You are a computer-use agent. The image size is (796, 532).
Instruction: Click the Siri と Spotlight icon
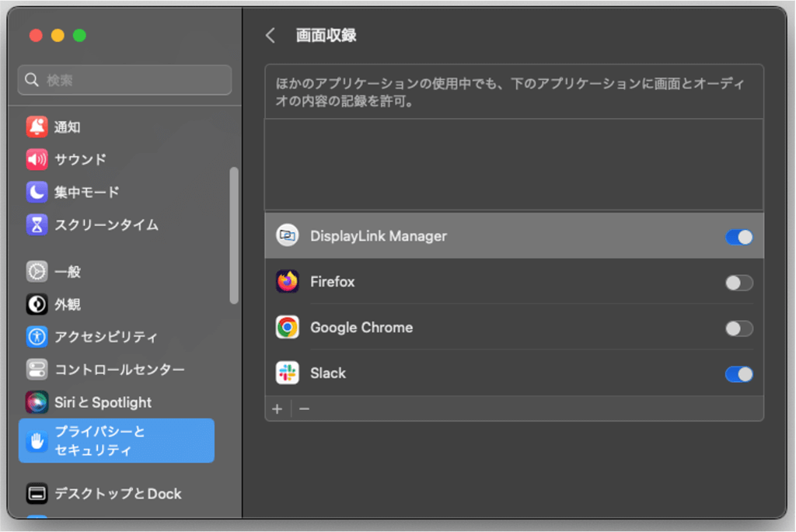[x=36, y=402]
